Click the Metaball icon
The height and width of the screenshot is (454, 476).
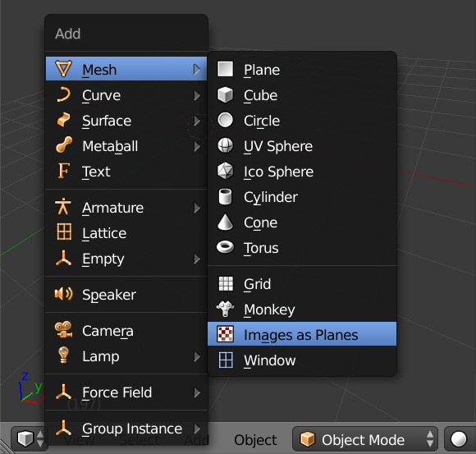click(64, 145)
